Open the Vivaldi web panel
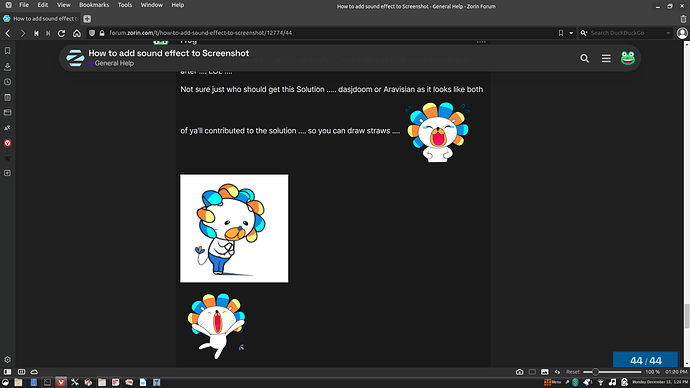This screenshot has width=690, height=388. 7,143
